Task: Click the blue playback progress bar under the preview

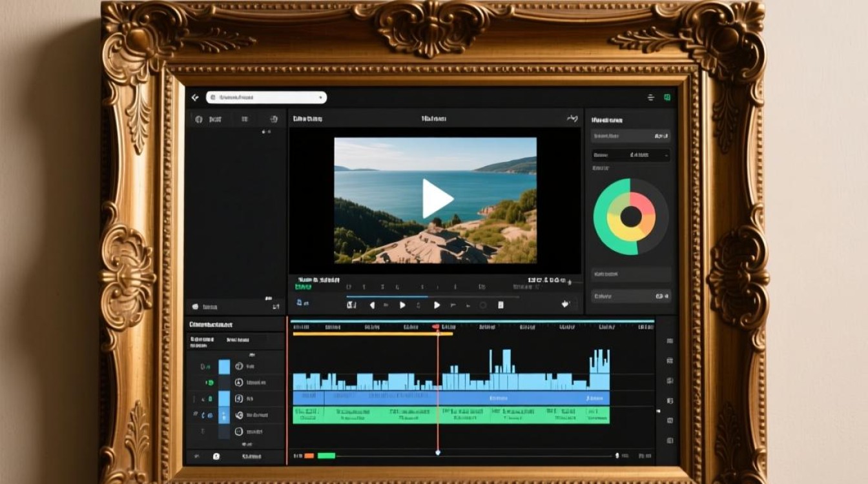Action: click(x=387, y=296)
